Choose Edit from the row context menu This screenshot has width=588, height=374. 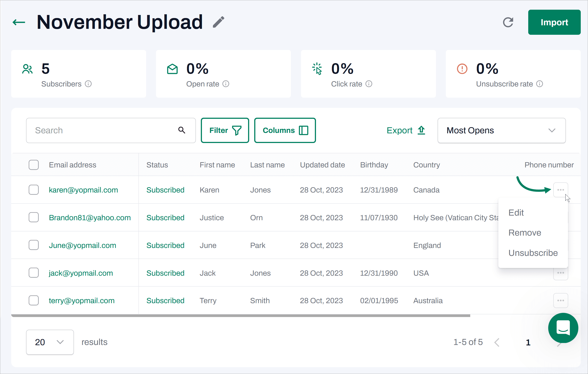[x=516, y=213]
